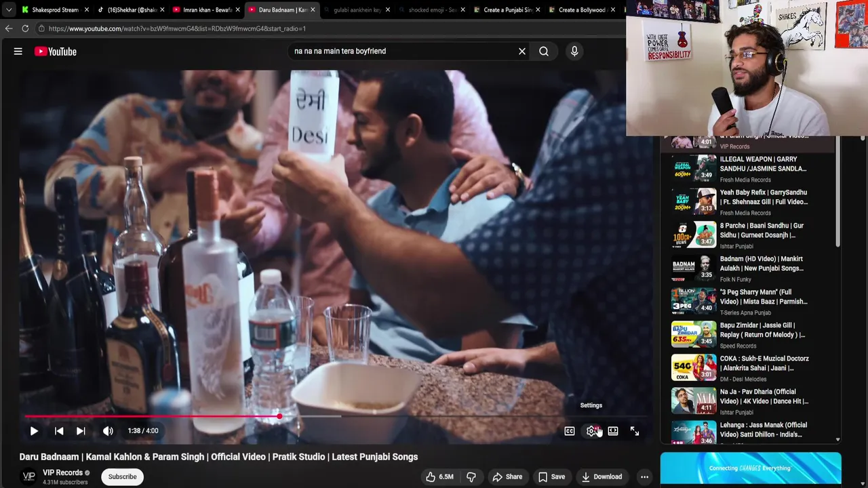Like the Daru Badnaam video
Screen dimensions: 868x488
pyautogui.click(x=439, y=476)
